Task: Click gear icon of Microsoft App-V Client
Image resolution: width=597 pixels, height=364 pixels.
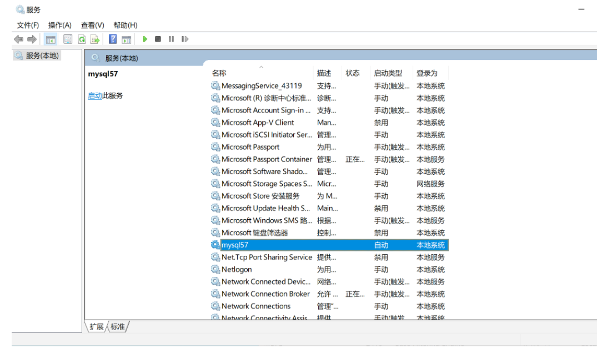Action: pyautogui.click(x=215, y=123)
